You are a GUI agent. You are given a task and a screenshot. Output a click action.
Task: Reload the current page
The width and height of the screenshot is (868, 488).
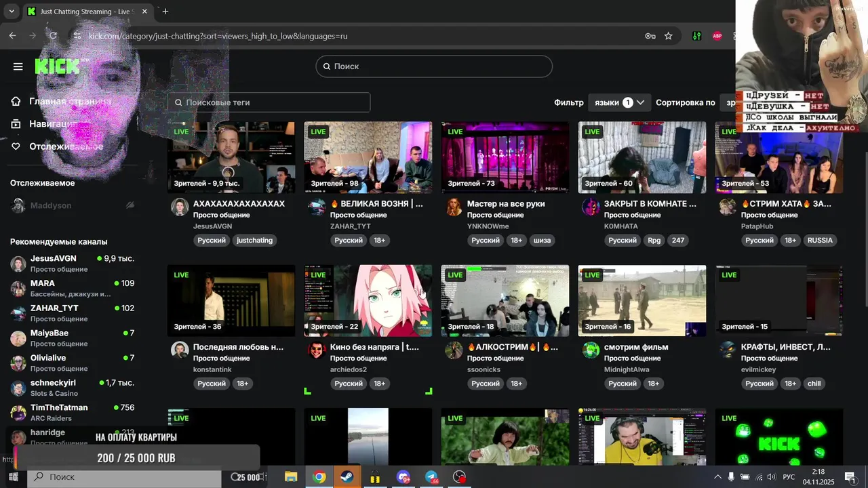[x=53, y=36]
